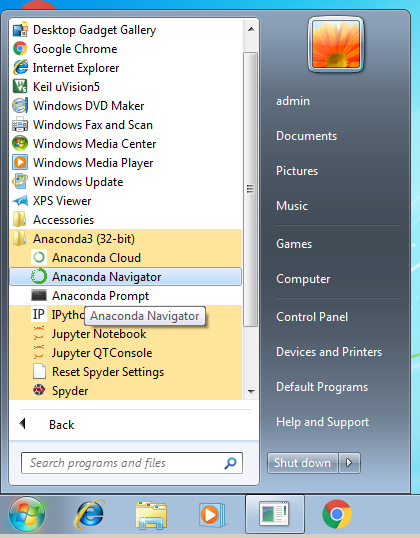Select the 'Windows Media Center' entry text

[94, 144]
